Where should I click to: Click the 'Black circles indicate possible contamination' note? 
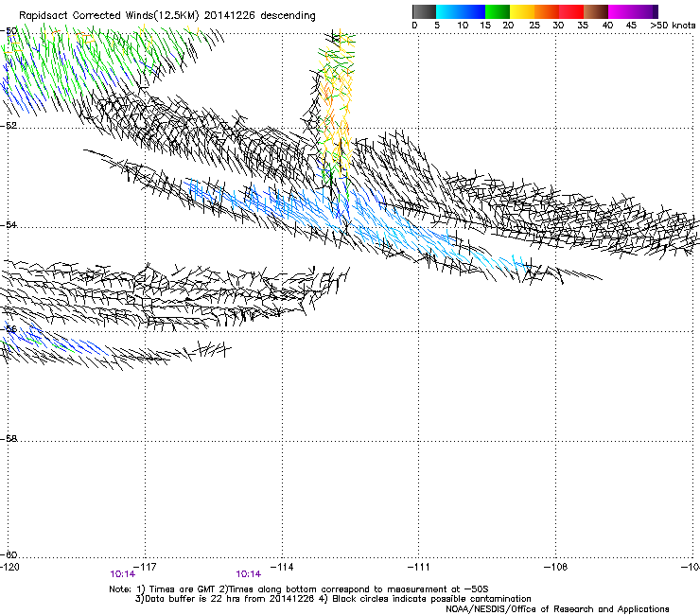431,599
